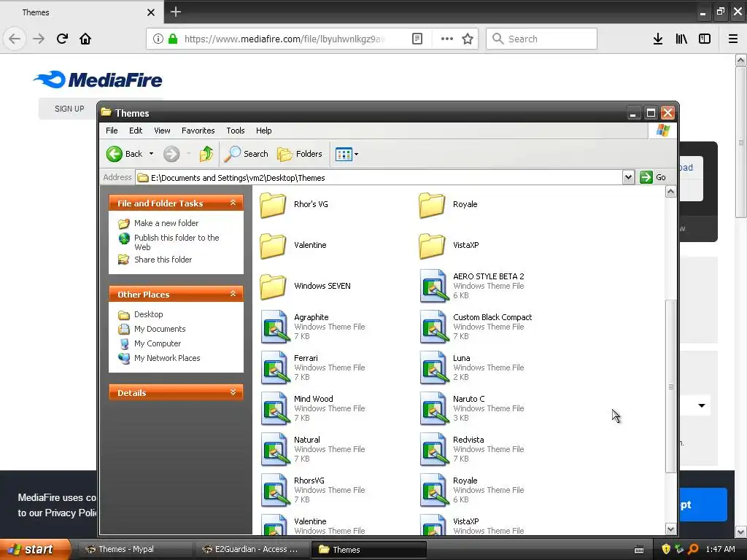The image size is (747, 560).
Task: Open the Favorites menu
Action: pos(198,131)
